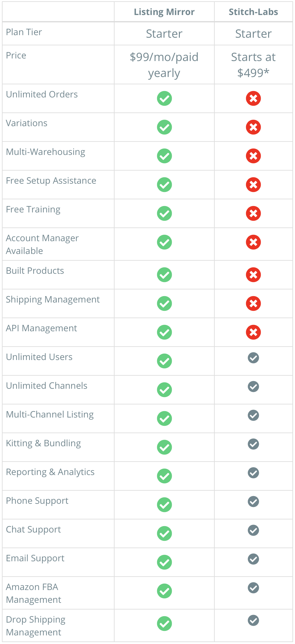Click the green check for Multi-Channel Listing
The height and width of the screenshot is (644, 295).
pyautogui.click(x=164, y=418)
